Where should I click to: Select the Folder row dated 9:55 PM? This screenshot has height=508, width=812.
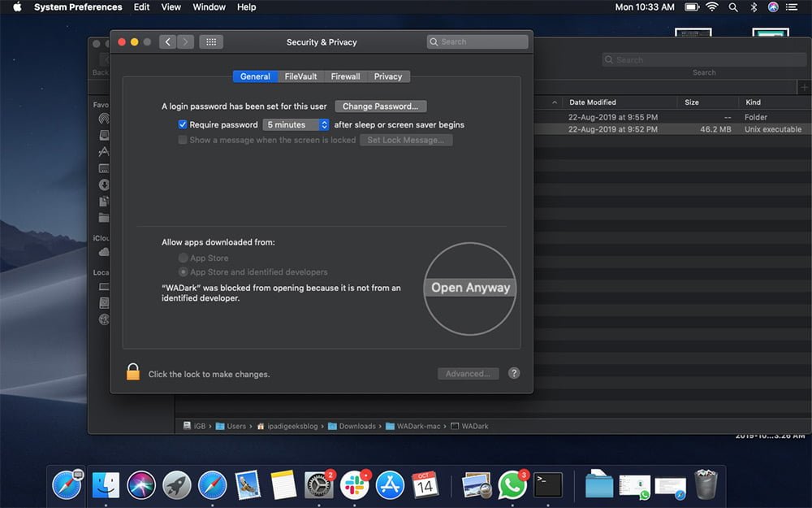pyautogui.click(x=672, y=117)
